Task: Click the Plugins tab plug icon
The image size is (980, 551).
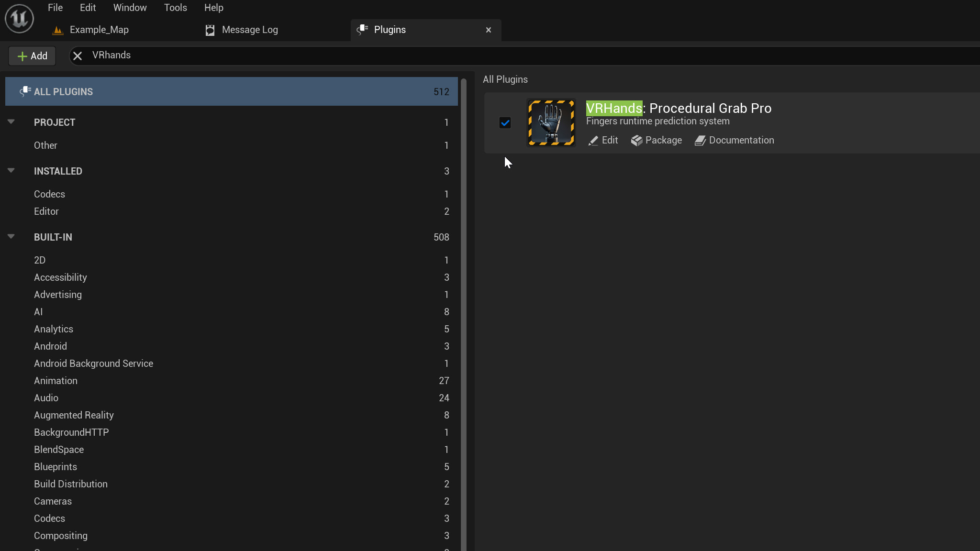Action: coord(362,30)
